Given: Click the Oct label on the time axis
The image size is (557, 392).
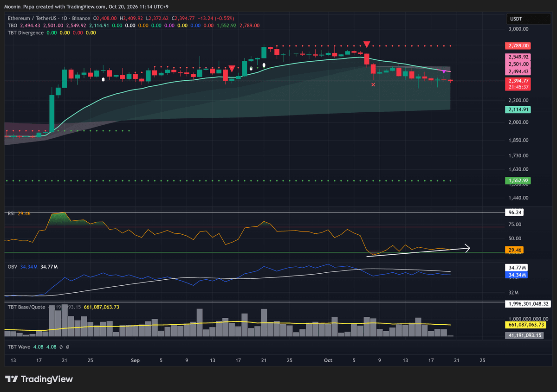Looking at the screenshot, I should (x=328, y=360).
